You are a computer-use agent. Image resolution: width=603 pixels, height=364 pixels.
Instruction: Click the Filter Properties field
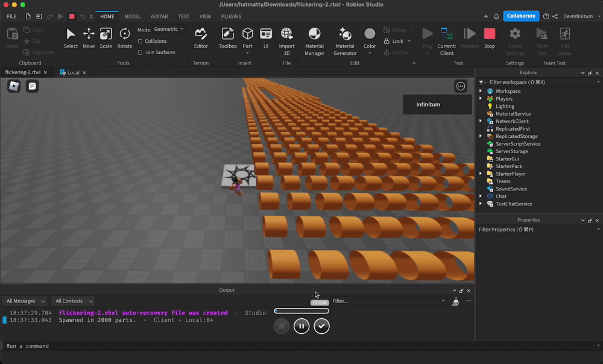click(x=538, y=230)
